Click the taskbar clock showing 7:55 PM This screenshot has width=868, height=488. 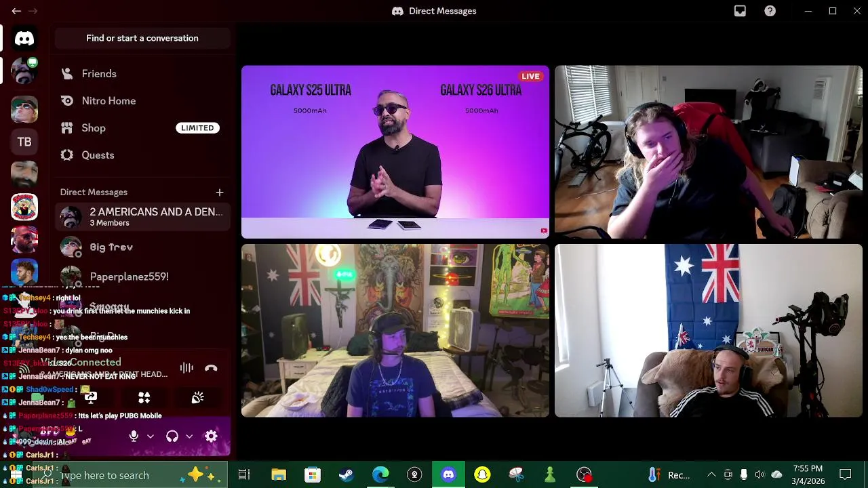[807, 474]
